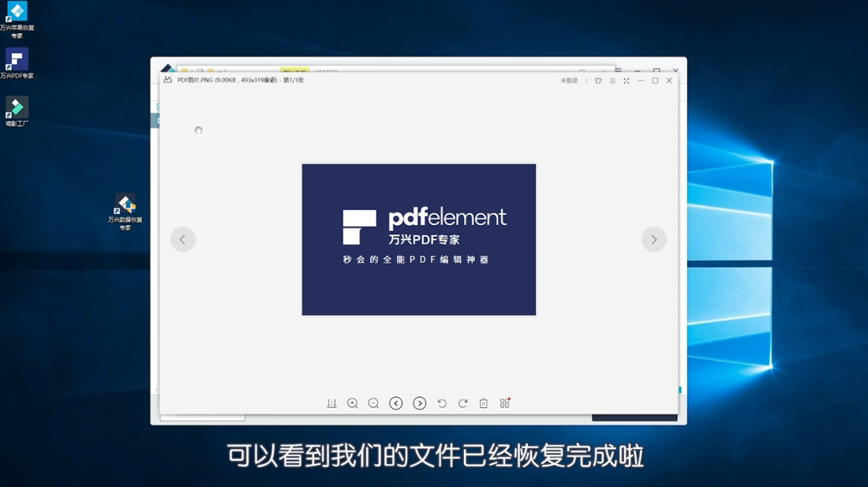Go to previous image in bottom toolbar
This screenshot has height=487, width=868.
(x=396, y=403)
